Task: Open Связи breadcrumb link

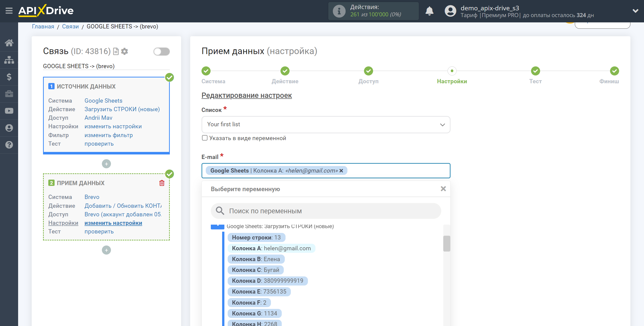Action: (x=70, y=26)
